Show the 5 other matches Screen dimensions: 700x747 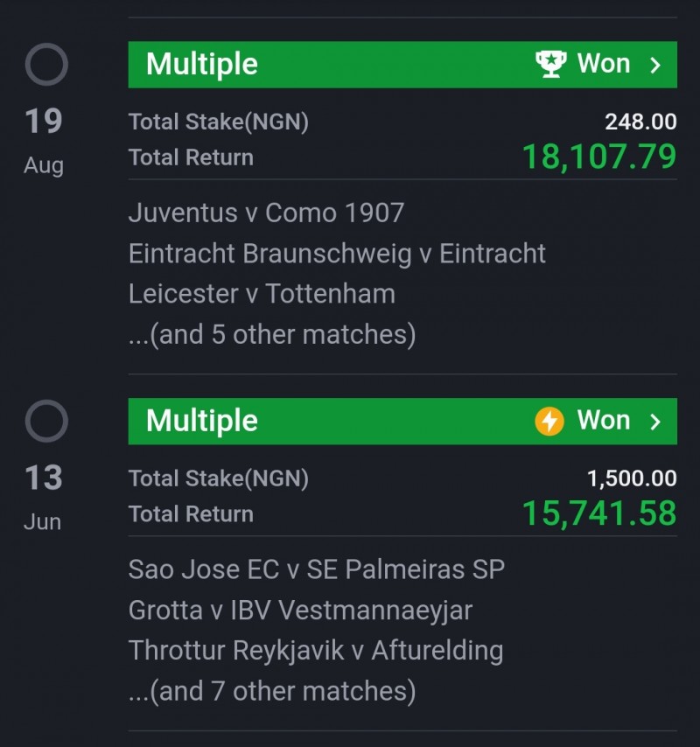pos(272,334)
